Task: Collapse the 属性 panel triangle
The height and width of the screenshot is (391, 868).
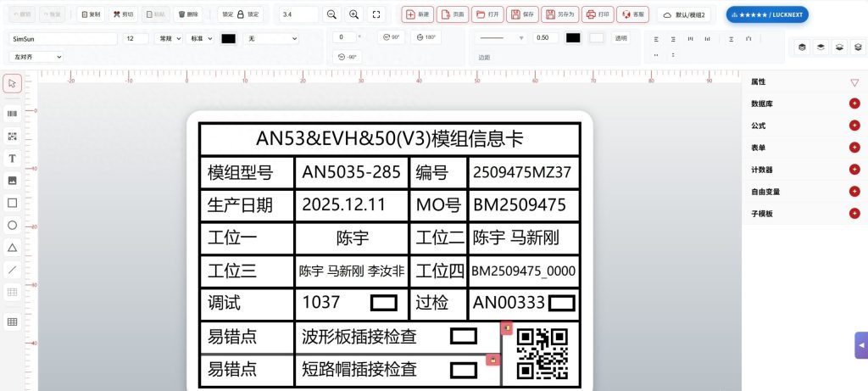Action: (x=854, y=82)
